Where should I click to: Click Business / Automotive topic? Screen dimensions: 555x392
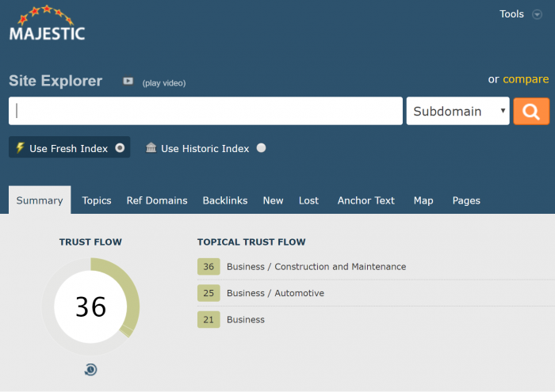tap(275, 293)
